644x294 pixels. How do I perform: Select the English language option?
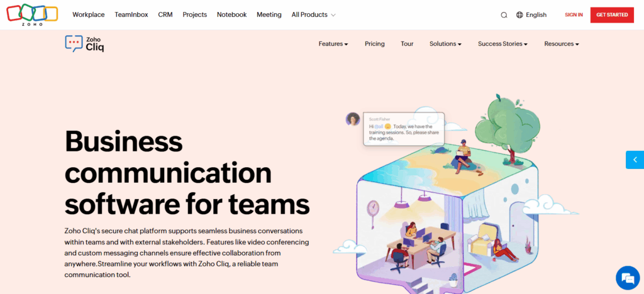(x=536, y=15)
